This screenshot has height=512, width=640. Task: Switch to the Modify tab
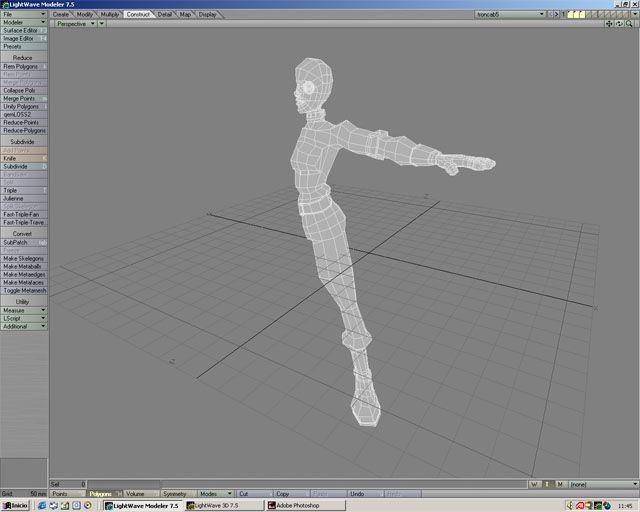tap(84, 14)
